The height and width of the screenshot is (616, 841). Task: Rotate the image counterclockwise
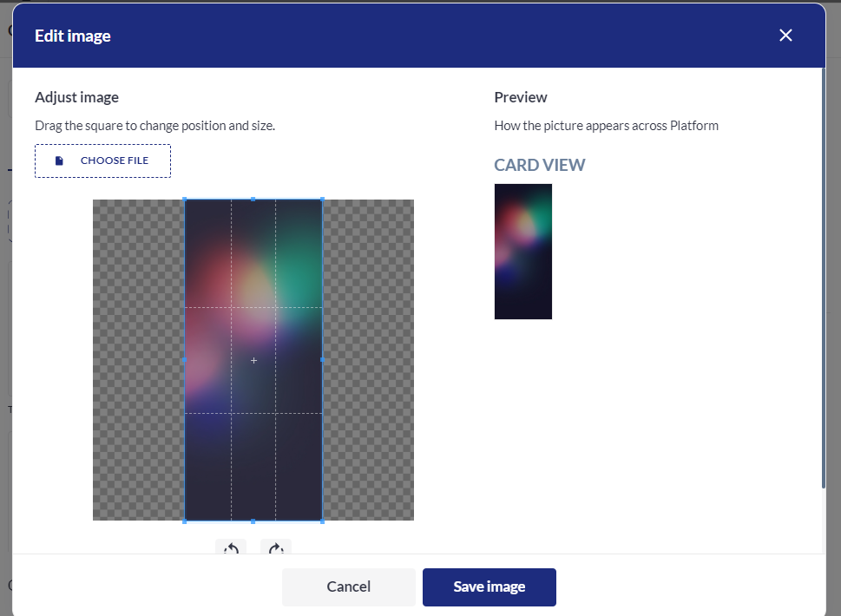(231, 547)
